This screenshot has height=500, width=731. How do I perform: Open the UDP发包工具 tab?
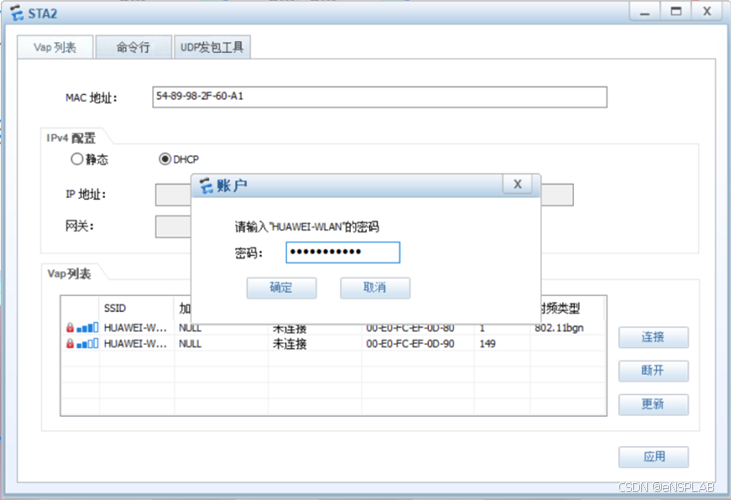coord(212,47)
